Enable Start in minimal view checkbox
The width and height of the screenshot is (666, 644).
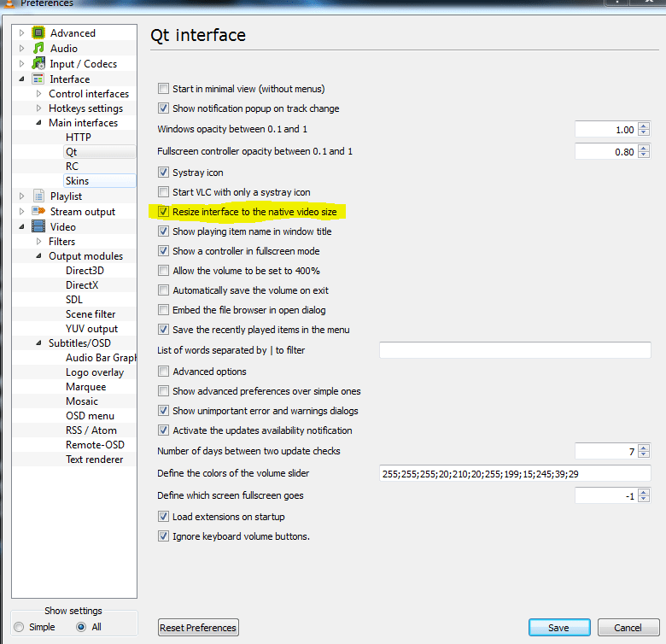(163, 88)
